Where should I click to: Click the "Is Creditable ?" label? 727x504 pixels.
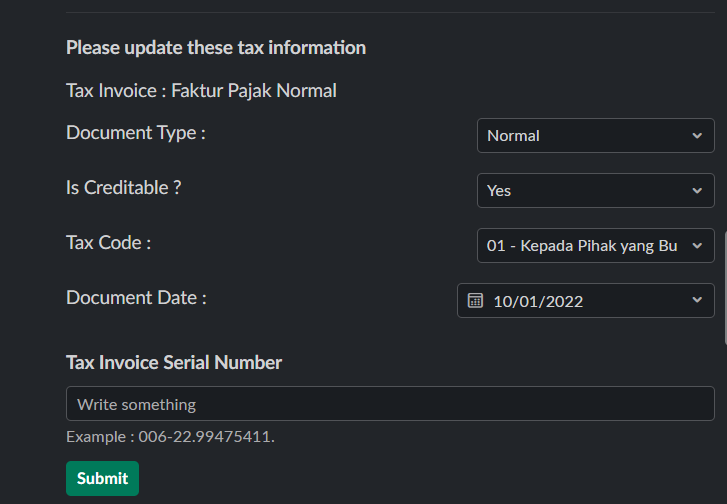tap(124, 187)
